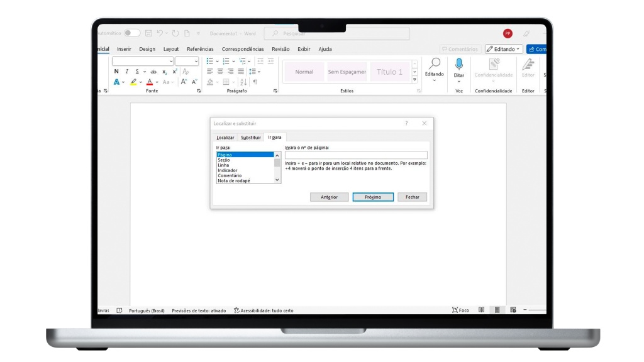Click the Ditar microphone icon
The image size is (644, 362).
tap(459, 63)
